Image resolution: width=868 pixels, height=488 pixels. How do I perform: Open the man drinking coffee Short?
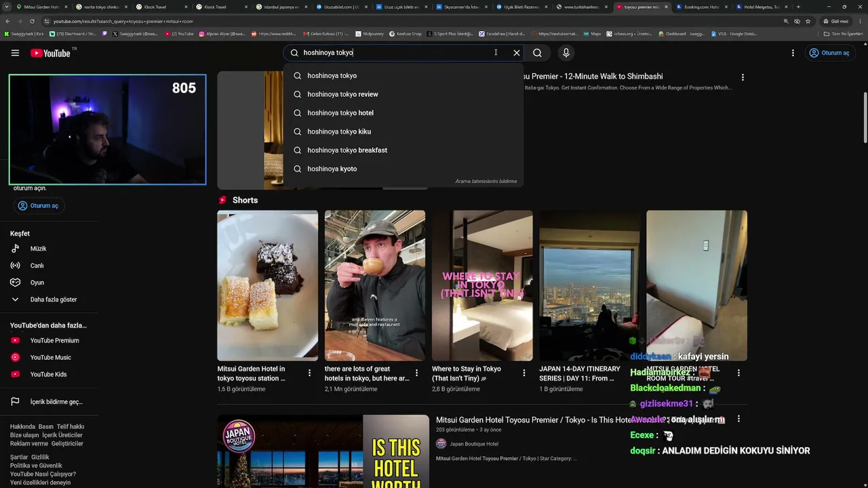[x=375, y=285]
